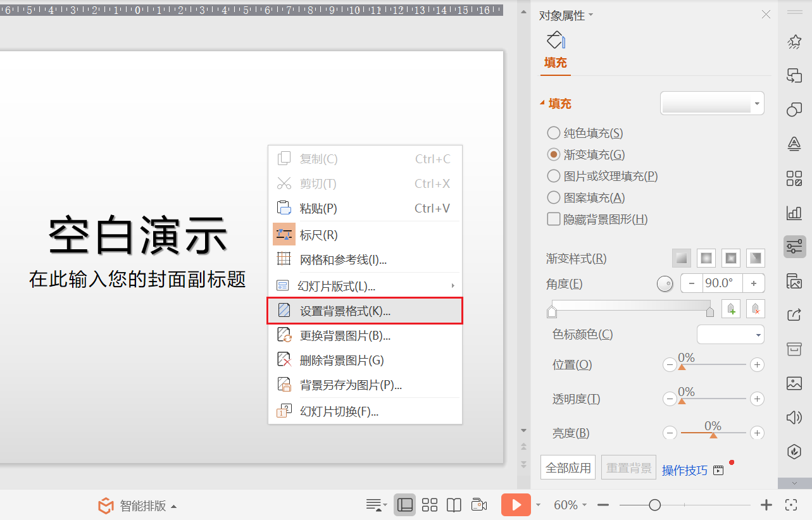Click the angle dial control

(x=665, y=284)
